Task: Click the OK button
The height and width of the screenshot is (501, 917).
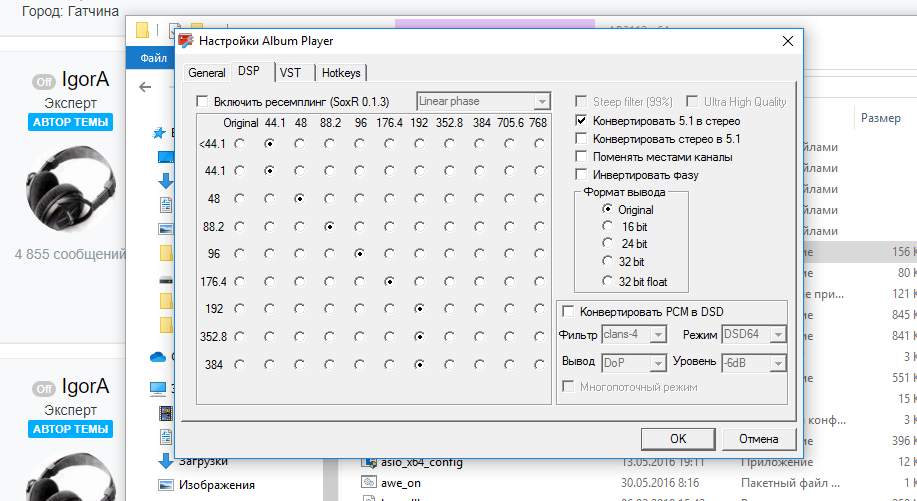Action: [678, 438]
